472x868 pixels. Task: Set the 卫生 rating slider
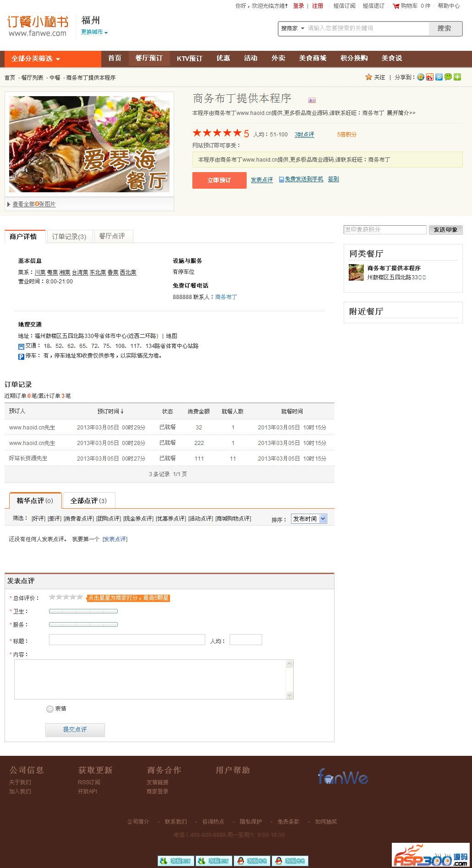[x=83, y=611]
